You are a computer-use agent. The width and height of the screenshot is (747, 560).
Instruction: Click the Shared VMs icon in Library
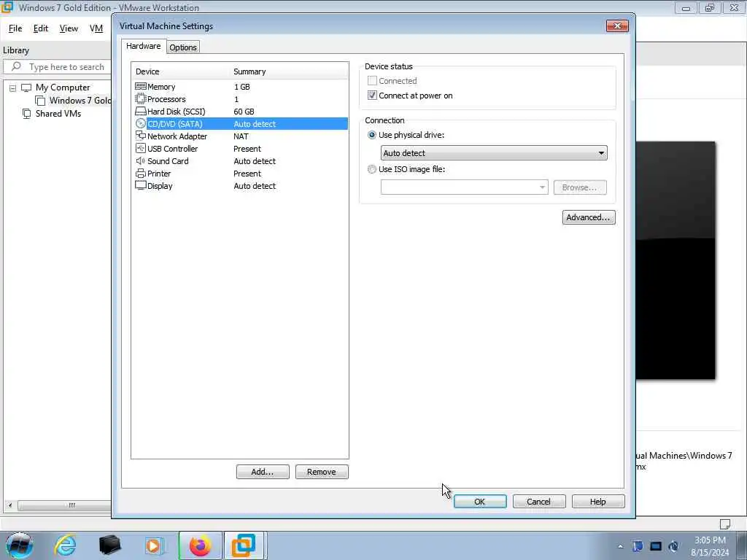[x=27, y=113]
